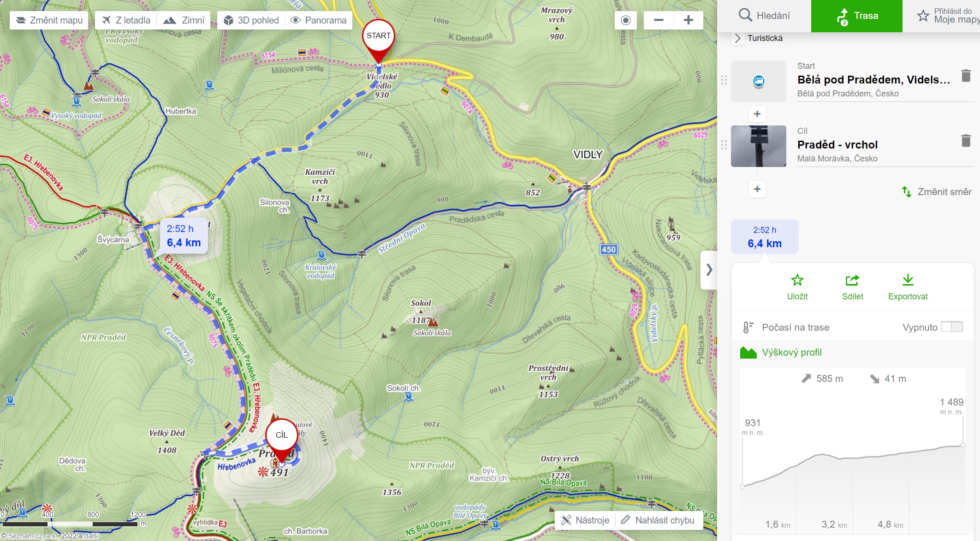Select the Trasa route tab
This screenshot has width=980, height=541.
point(856,16)
